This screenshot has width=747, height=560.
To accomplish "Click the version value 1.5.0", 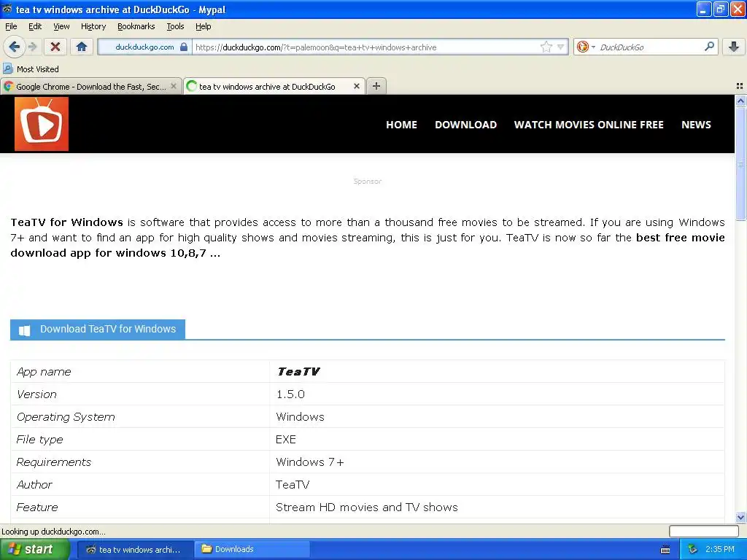I will (x=290, y=394).
